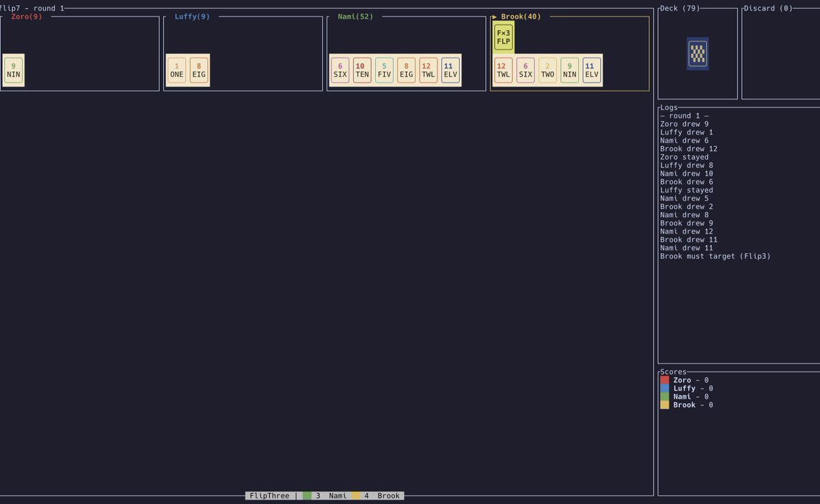Select log line "Brook drew 9"
820x504 pixels.
click(x=687, y=223)
